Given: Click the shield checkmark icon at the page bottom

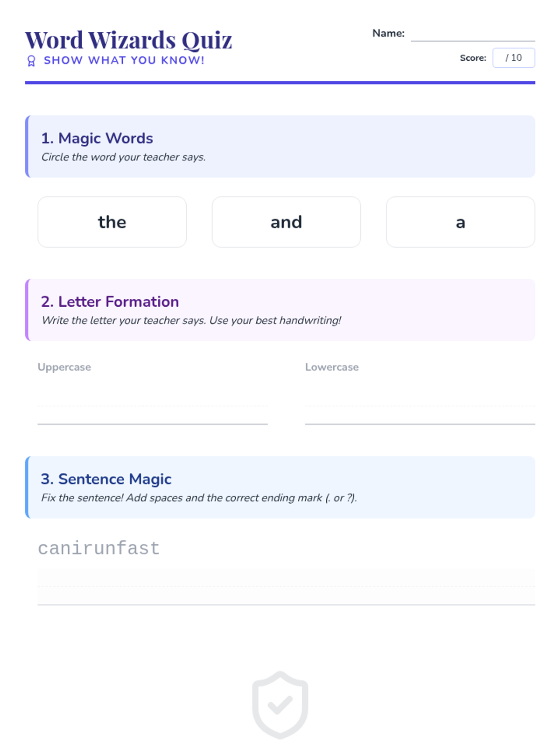Looking at the screenshot, I should pyautogui.click(x=280, y=705).
